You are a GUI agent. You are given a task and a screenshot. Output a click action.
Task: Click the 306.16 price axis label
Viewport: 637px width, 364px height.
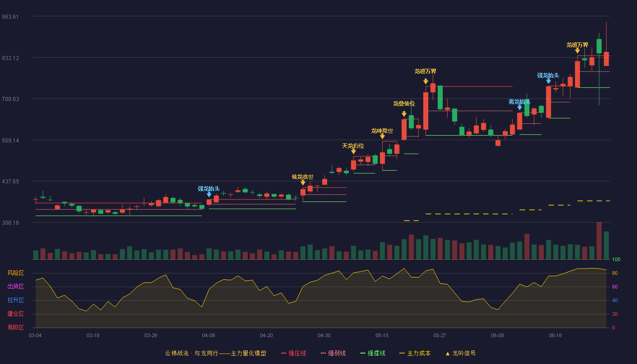point(10,222)
